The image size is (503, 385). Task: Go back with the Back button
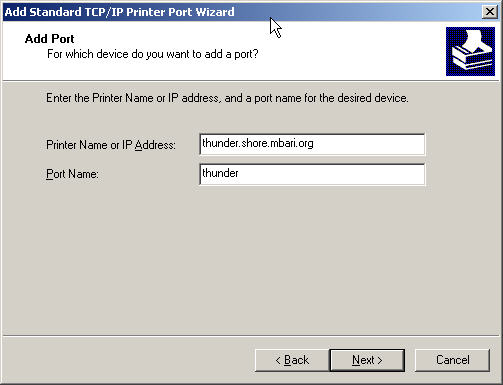(x=292, y=360)
